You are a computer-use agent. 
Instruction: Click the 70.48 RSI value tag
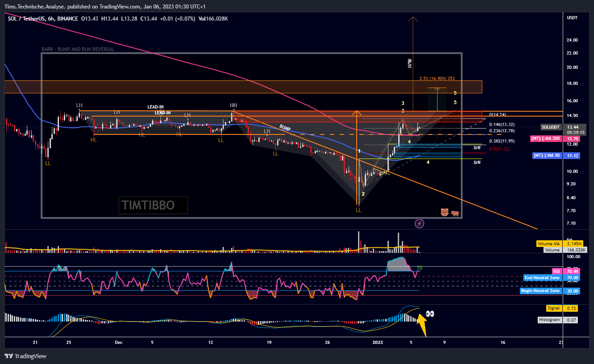tap(572, 271)
